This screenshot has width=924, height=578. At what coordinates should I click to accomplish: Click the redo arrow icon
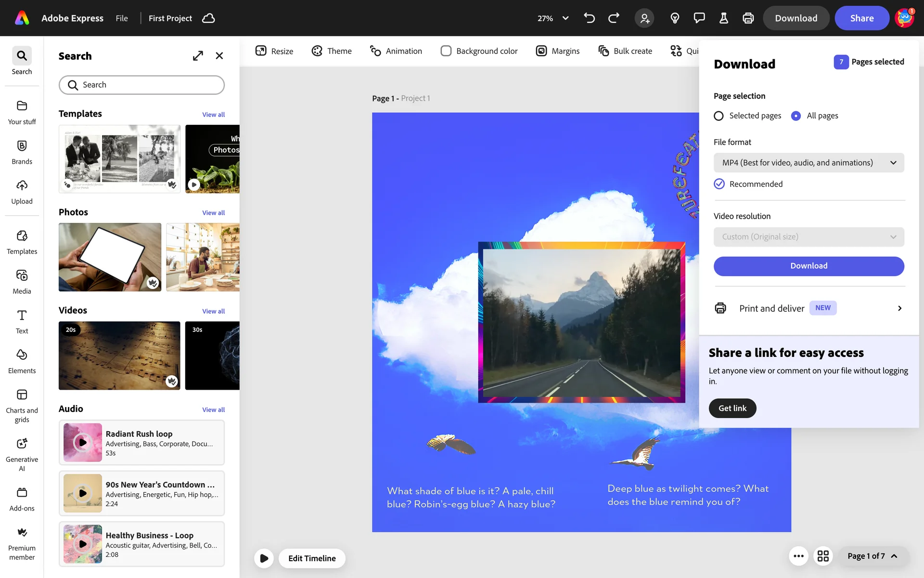coord(614,18)
